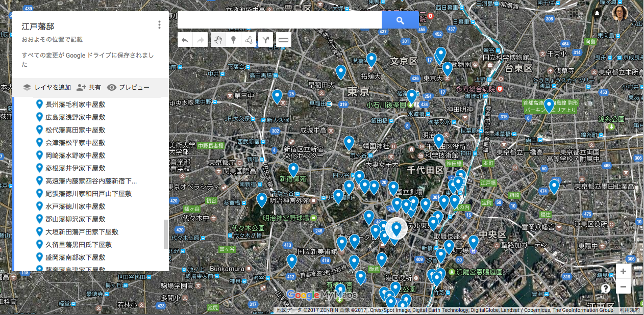Click the map pin above 国立新美術館 label

point(342,244)
